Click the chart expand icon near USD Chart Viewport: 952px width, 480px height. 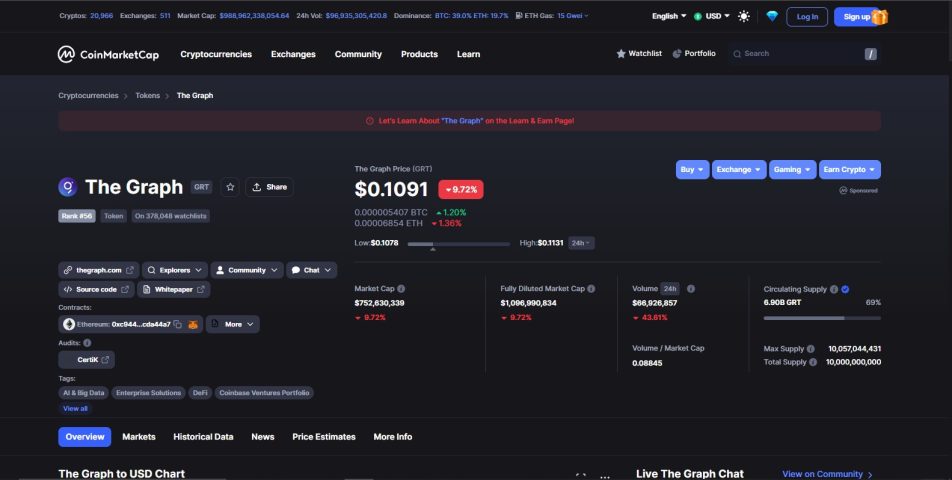click(x=581, y=476)
